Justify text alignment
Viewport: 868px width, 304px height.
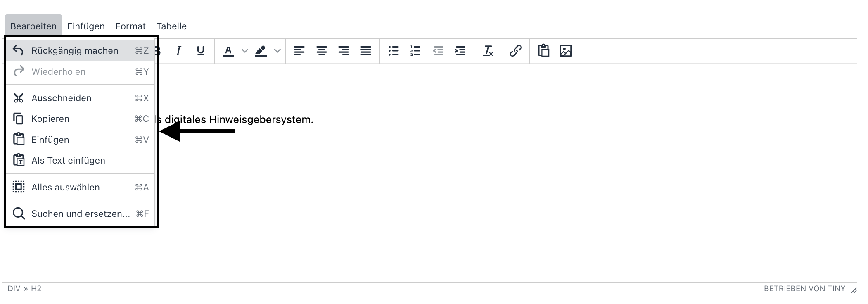pos(366,51)
